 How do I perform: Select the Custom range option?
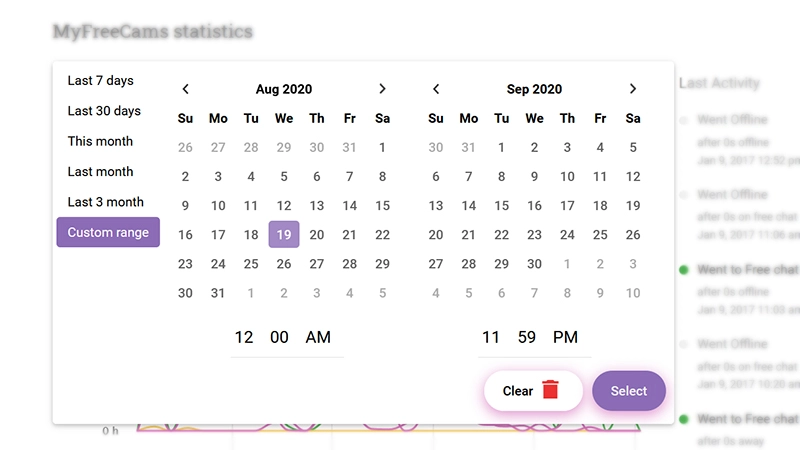tap(108, 232)
